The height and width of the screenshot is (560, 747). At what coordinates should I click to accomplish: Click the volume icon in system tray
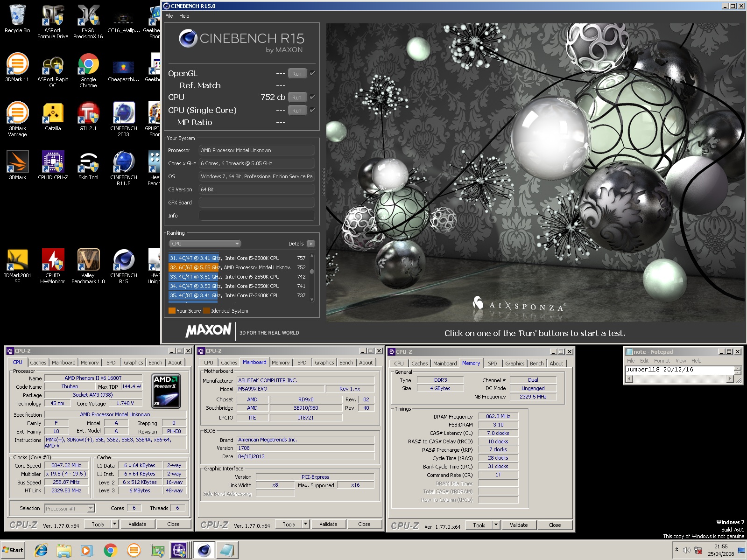[x=686, y=550]
